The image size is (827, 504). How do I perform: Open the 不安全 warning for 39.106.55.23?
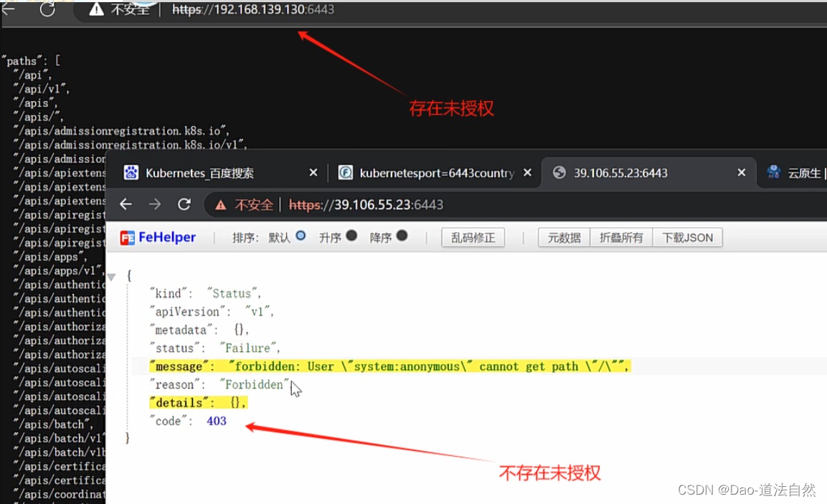[x=244, y=204]
